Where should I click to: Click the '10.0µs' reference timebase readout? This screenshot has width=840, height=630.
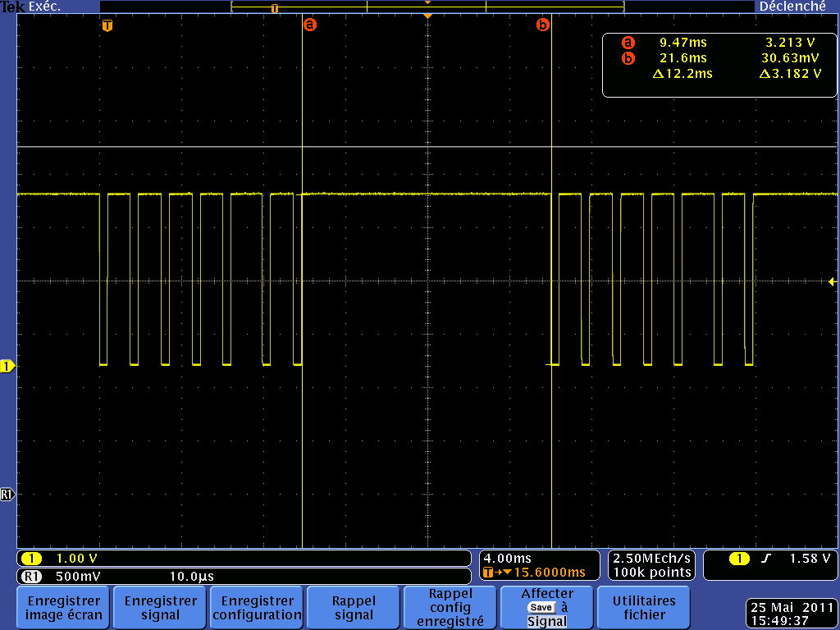tap(192, 577)
